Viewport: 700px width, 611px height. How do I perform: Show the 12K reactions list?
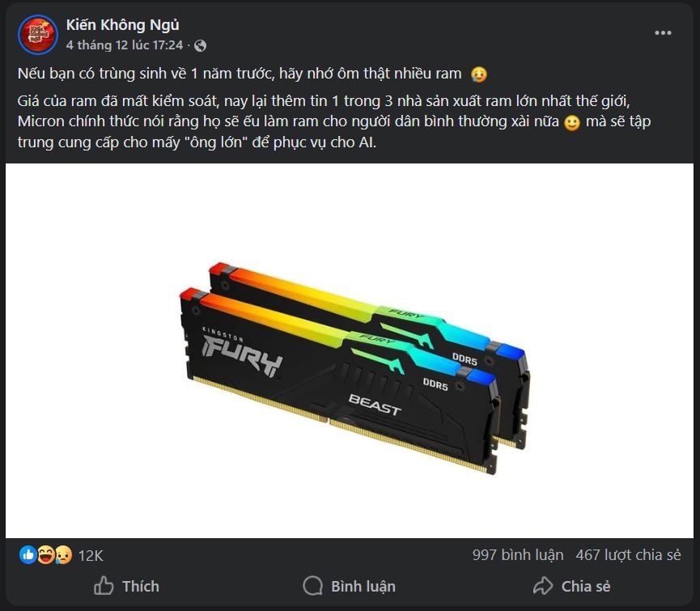click(x=91, y=556)
